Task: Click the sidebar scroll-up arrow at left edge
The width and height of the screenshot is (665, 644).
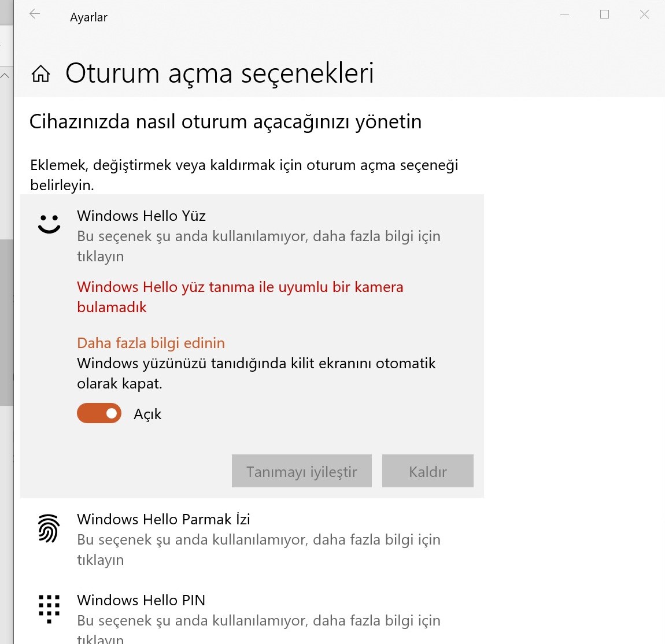Action: click(x=5, y=76)
